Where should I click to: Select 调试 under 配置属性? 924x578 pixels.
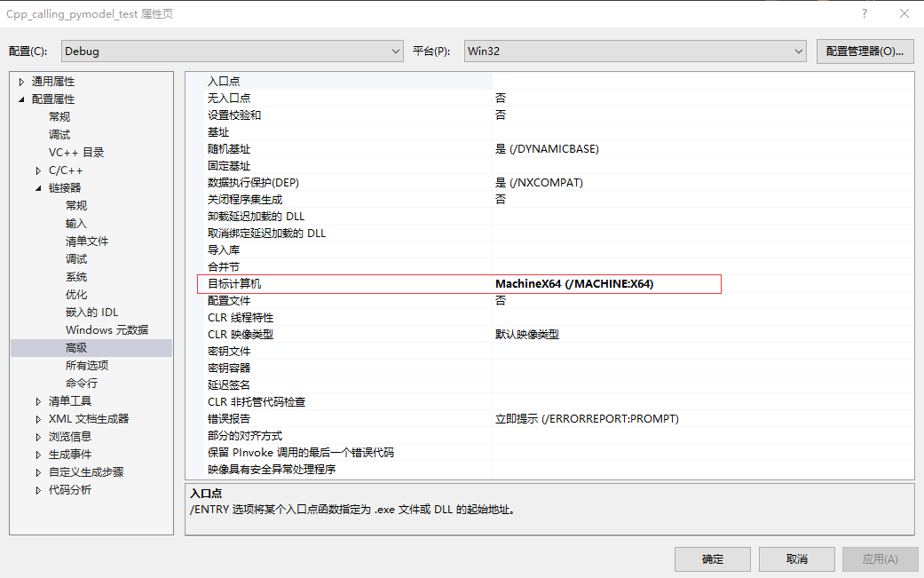point(59,134)
